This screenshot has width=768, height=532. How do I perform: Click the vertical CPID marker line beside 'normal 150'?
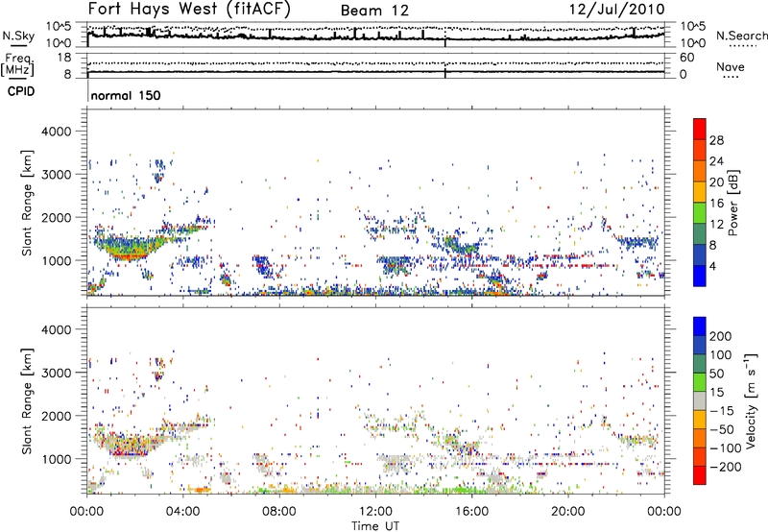(x=87, y=91)
